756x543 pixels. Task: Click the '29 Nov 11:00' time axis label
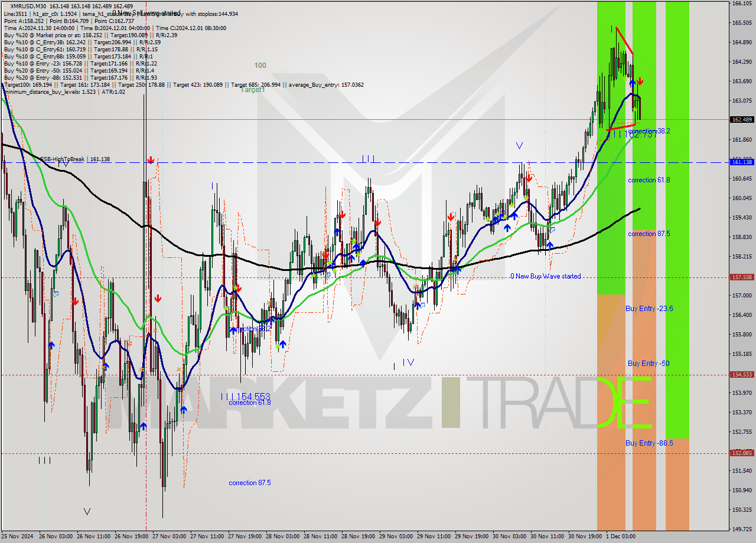(434, 537)
